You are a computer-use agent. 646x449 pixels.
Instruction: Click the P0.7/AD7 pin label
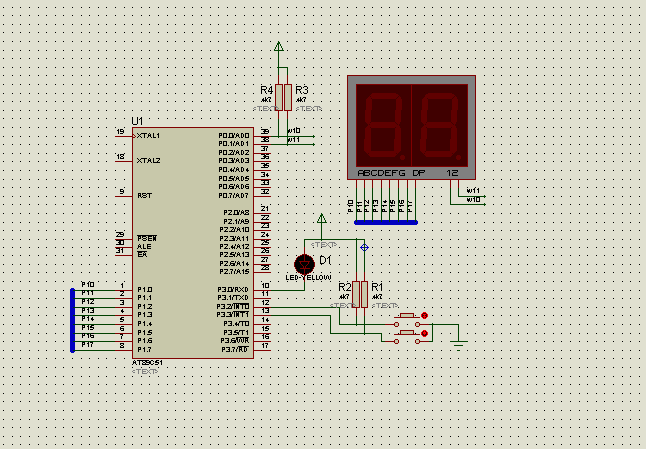tap(234, 196)
